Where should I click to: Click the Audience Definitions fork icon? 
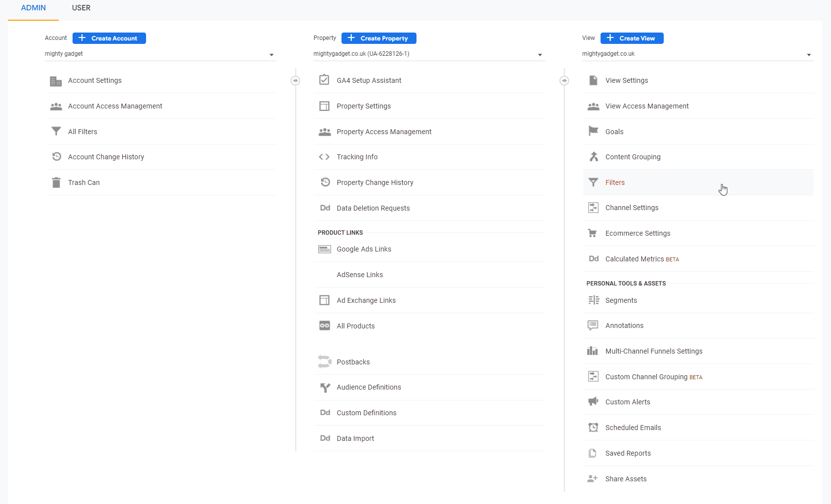coord(324,388)
